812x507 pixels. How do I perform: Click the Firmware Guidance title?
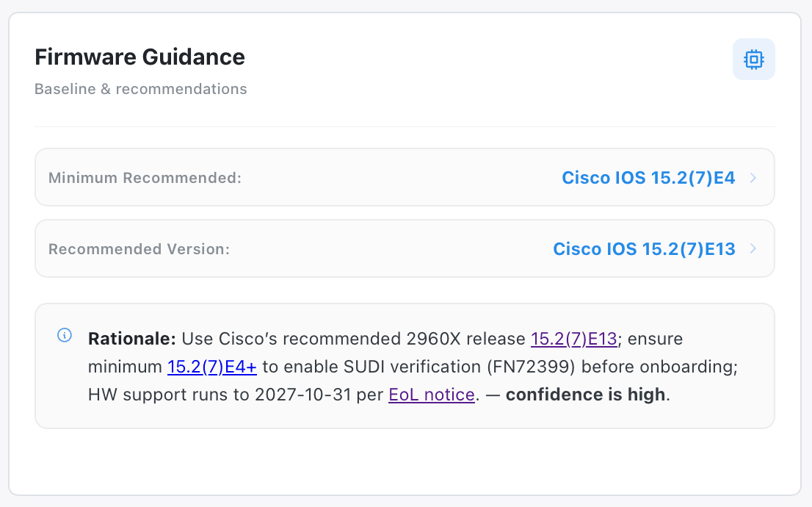click(139, 57)
